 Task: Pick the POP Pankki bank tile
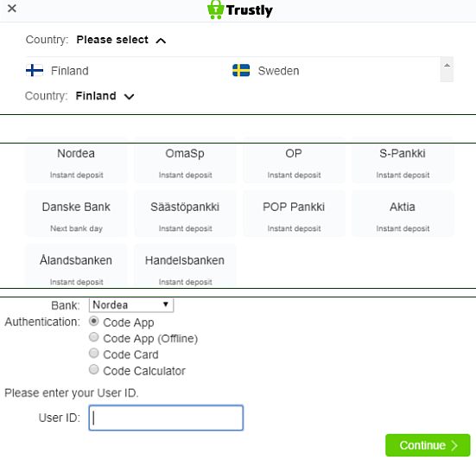294,214
